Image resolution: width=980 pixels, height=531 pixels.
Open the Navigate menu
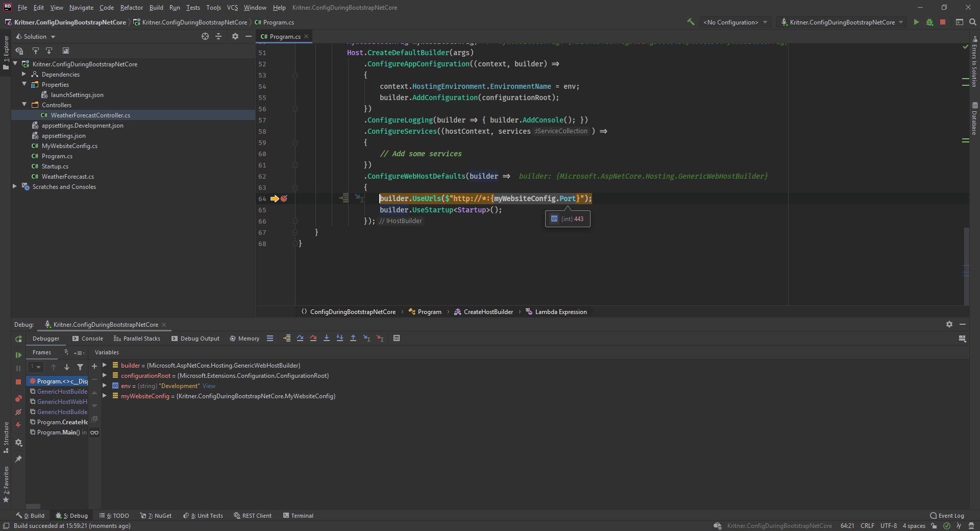click(x=81, y=7)
